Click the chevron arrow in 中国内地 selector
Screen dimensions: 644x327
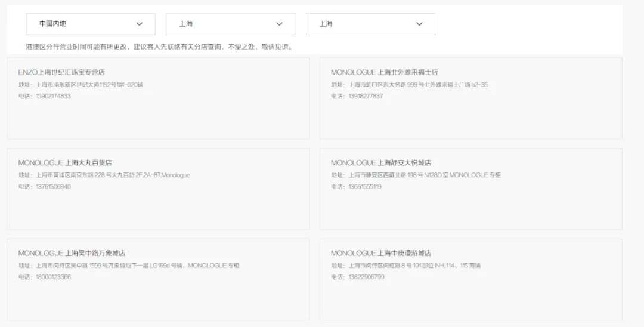[140, 24]
